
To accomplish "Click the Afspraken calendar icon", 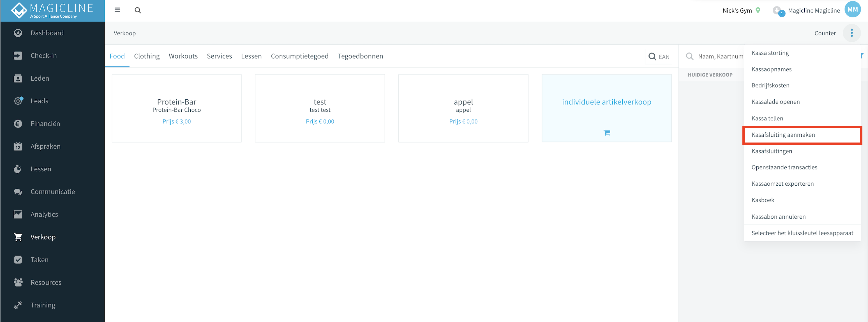I will click(x=18, y=146).
